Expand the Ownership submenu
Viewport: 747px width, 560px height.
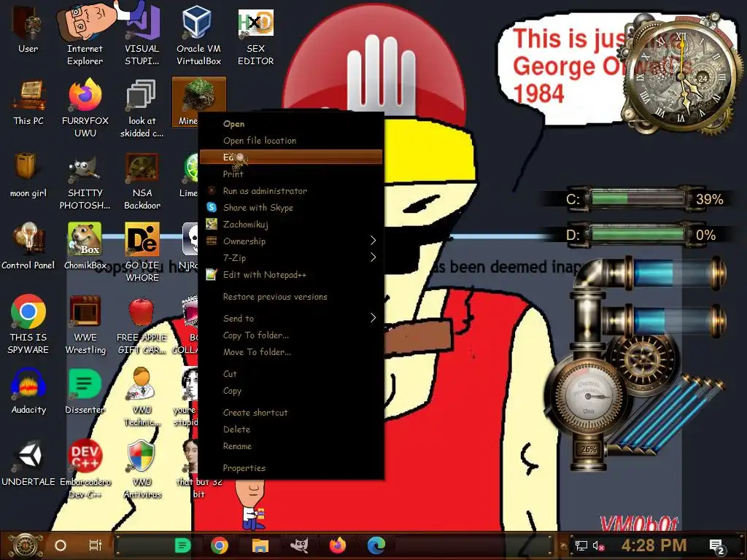290,241
